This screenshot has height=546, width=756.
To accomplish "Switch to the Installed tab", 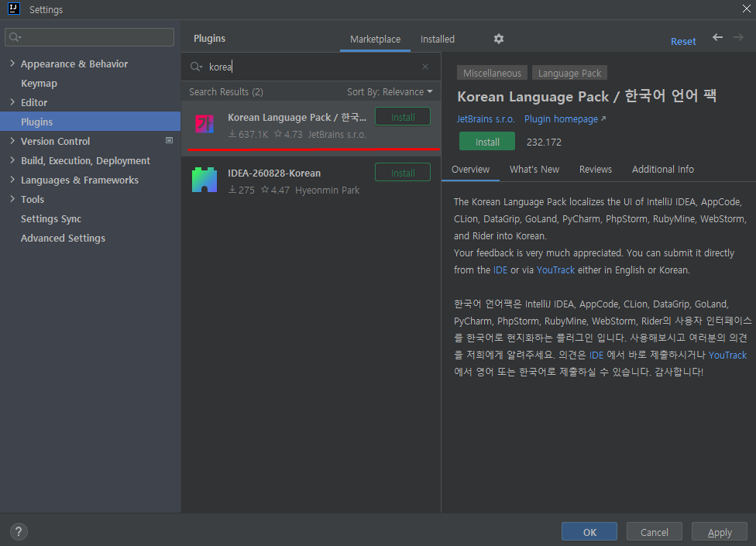I will pos(438,39).
